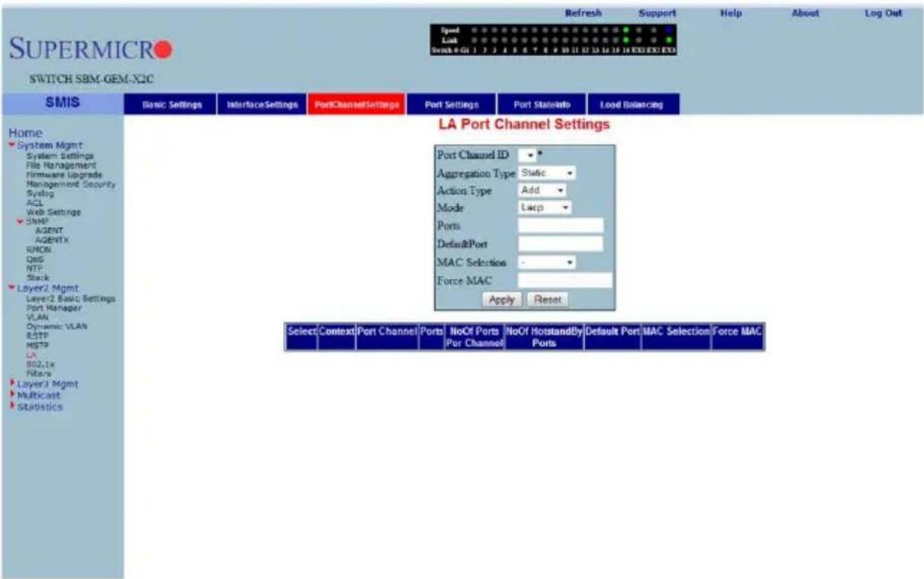Click the Default Port column header
The image size is (924, 579).
(612, 337)
